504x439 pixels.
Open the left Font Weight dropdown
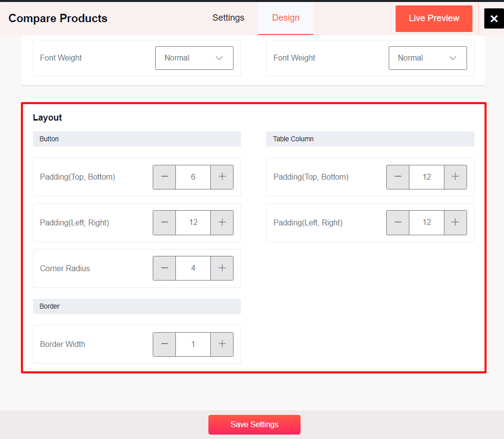194,58
